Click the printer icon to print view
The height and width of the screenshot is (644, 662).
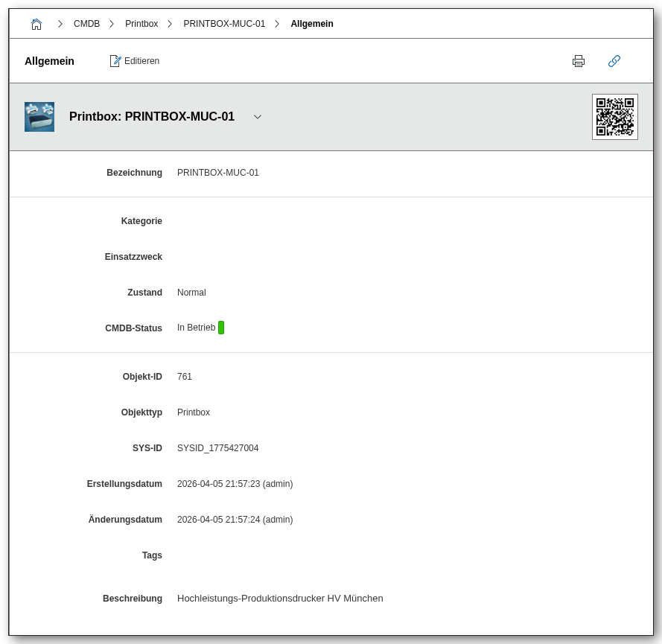pyautogui.click(x=579, y=61)
